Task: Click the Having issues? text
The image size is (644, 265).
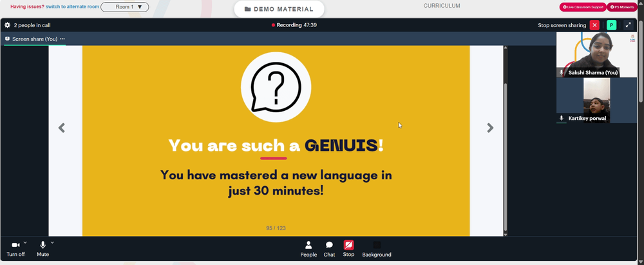Action: (x=27, y=6)
